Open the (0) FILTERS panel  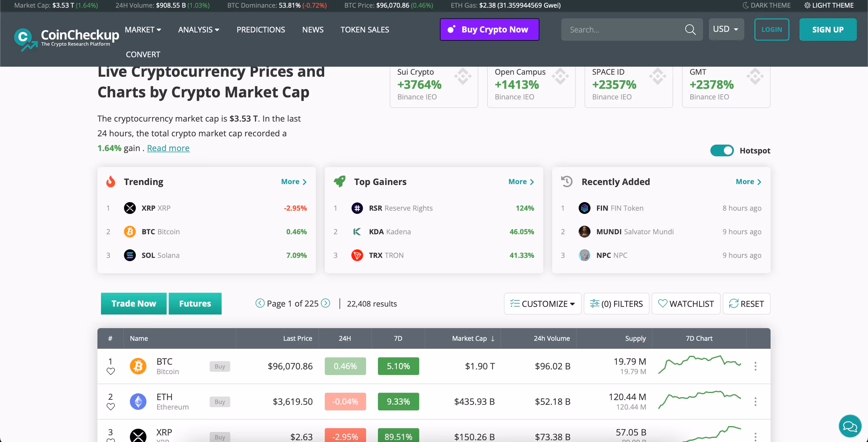616,304
